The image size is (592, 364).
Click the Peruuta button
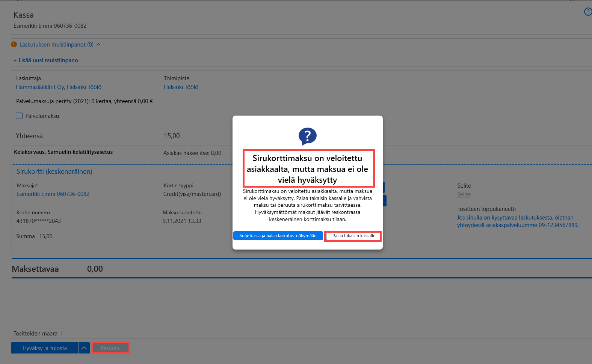click(x=110, y=348)
